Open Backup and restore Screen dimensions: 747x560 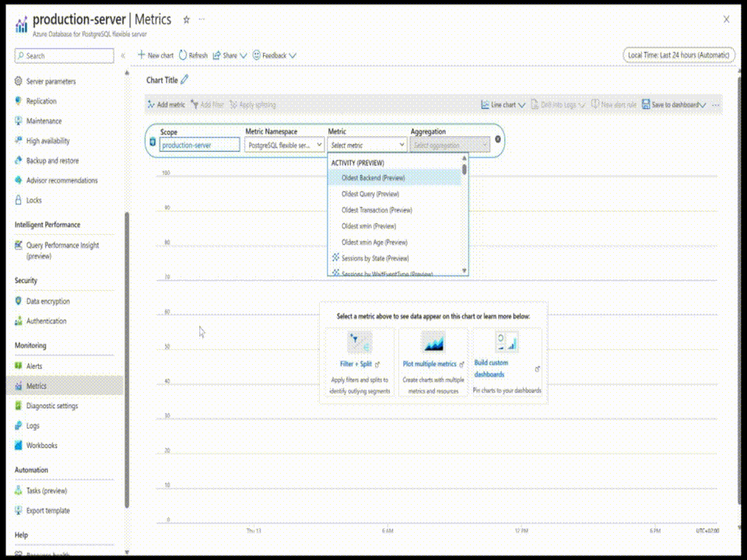(52, 160)
